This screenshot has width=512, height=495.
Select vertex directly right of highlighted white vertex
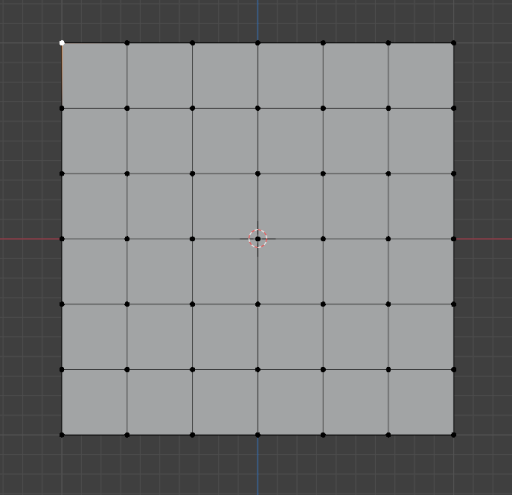coord(127,43)
